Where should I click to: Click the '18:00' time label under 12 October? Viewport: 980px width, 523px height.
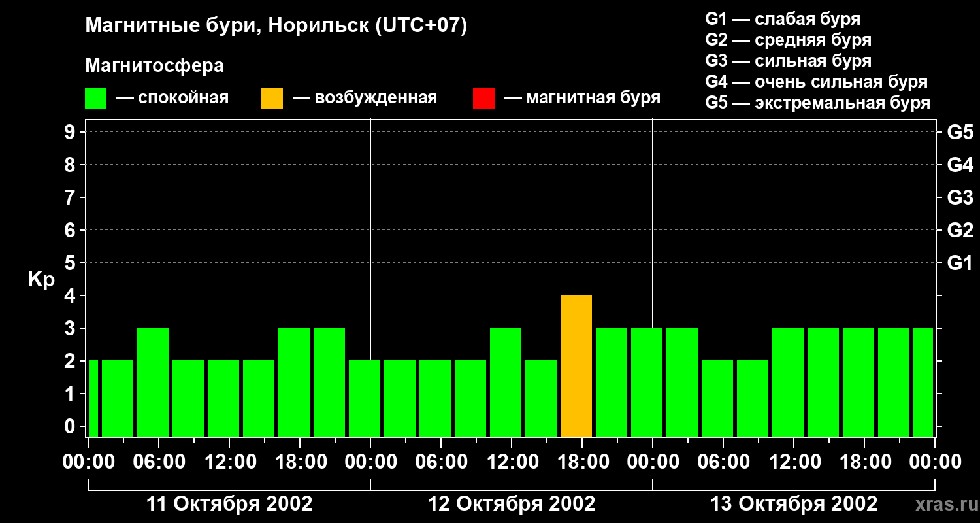582,462
